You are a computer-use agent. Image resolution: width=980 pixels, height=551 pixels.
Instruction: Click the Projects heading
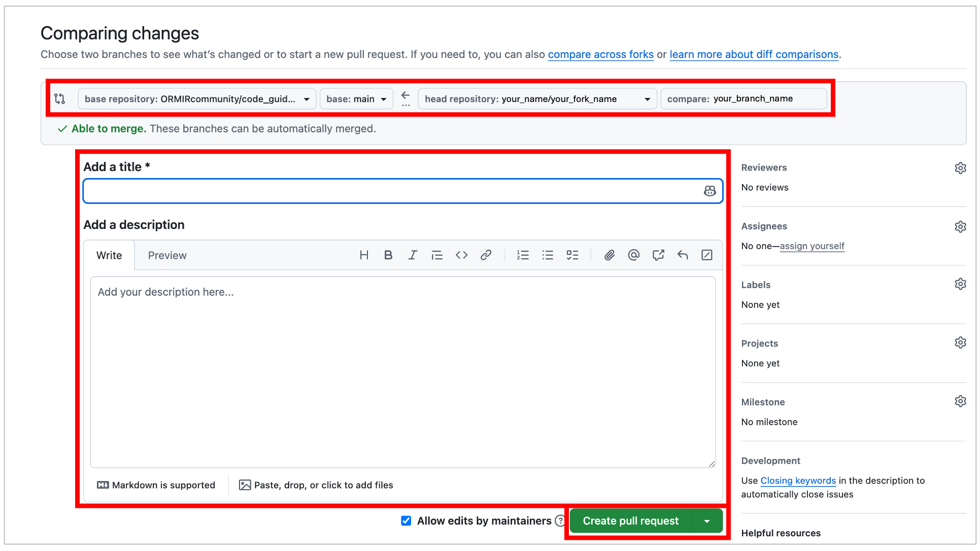pos(759,343)
